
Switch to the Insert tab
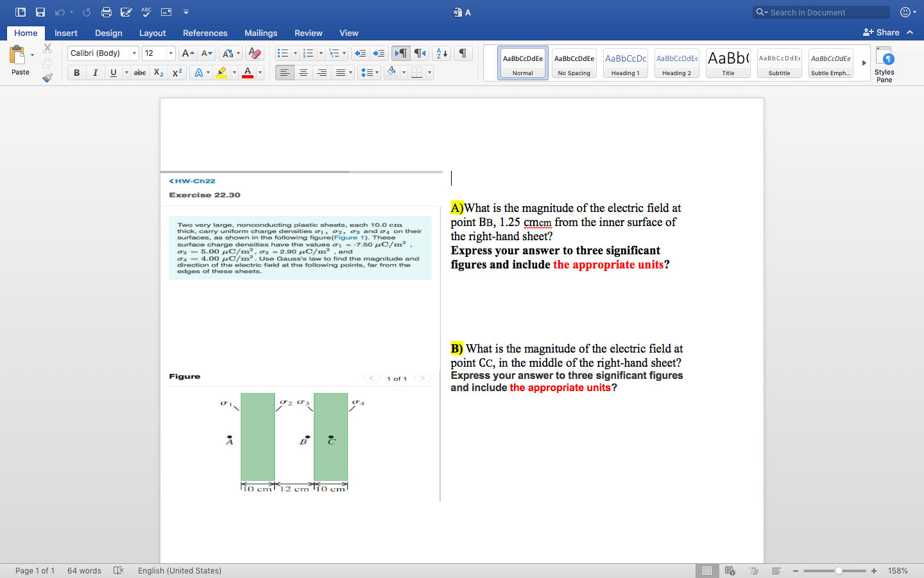66,33
